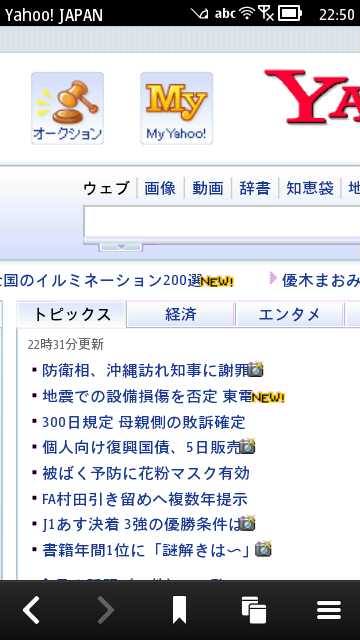360x640 pixels.
Task: Tap the camera icon beside J1あす決着 headline
Action: click(247, 524)
